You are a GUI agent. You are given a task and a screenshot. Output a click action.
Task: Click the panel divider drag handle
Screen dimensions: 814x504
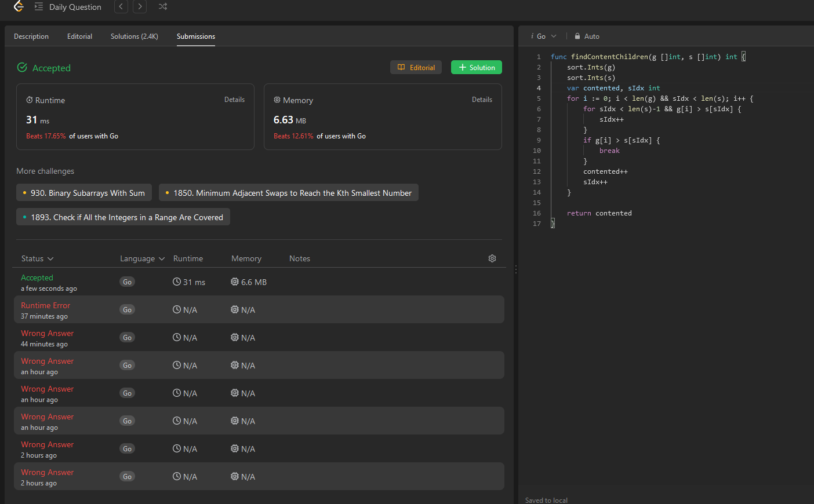point(516,269)
